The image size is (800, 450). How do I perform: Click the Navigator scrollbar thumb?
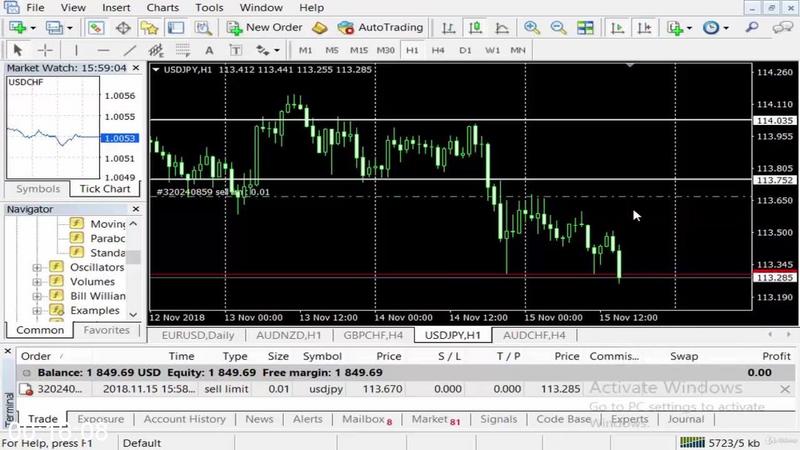tap(133, 257)
